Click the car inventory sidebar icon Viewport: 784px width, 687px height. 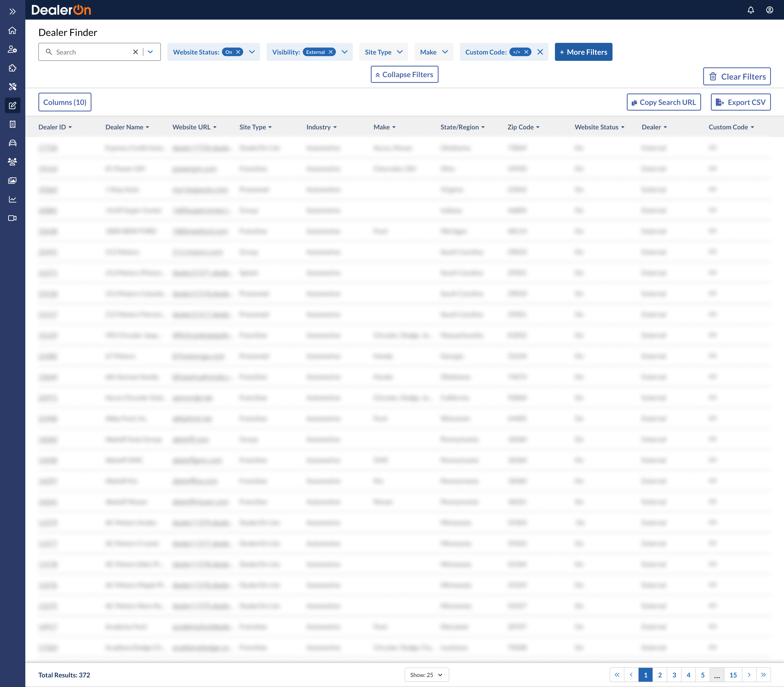[x=12, y=143]
